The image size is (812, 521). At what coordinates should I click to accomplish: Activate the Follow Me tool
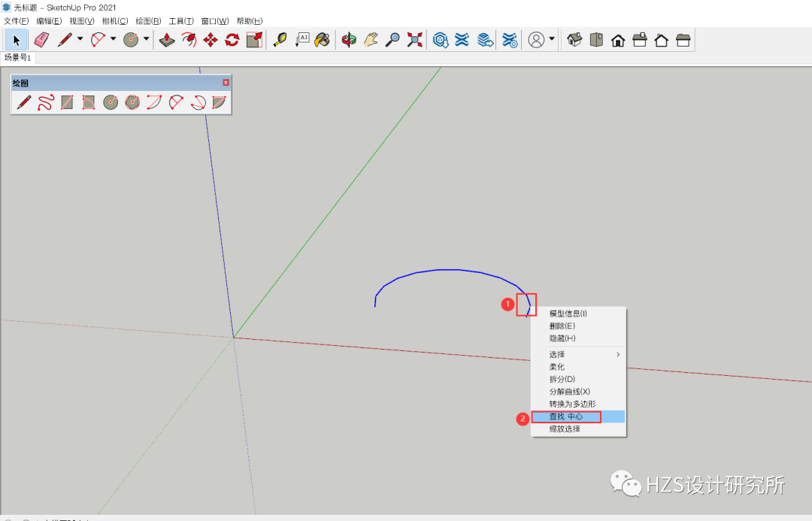pyautogui.click(x=188, y=40)
